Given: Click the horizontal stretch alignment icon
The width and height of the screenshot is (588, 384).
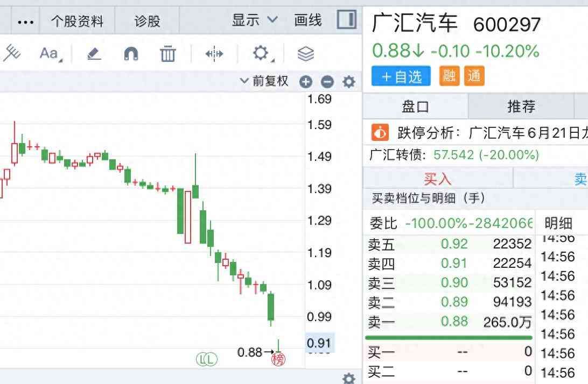Looking at the screenshot, I should 214,53.
